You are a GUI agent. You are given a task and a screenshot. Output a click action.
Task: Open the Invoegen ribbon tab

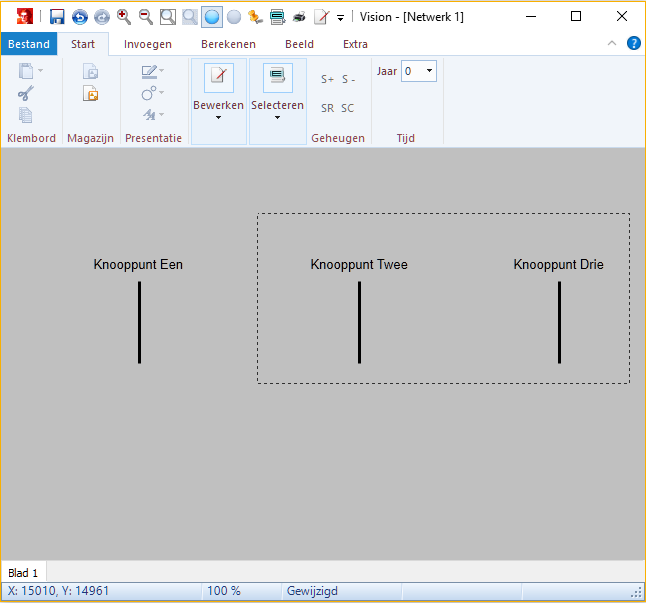coord(148,44)
